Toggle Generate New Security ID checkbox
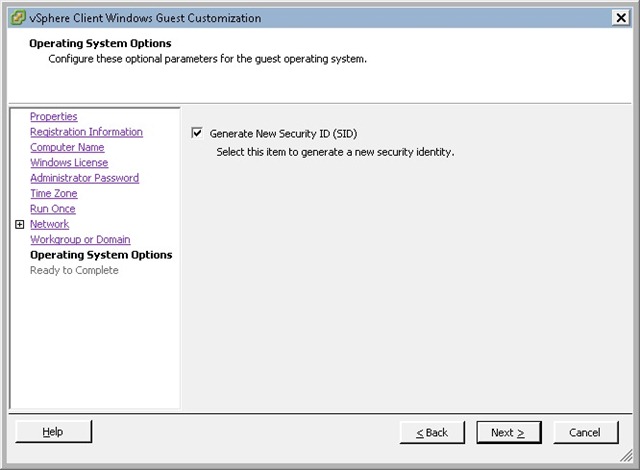The width and height of the screenshot is (640, 470). point(197,132)
